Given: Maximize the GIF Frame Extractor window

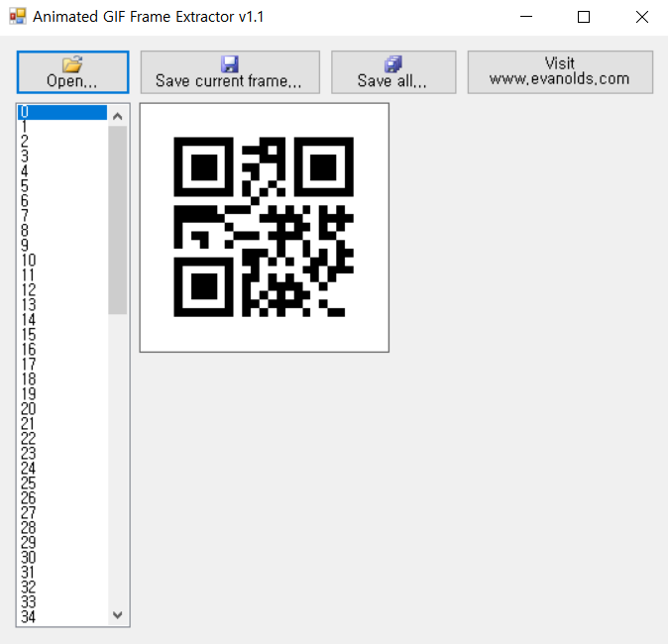Looking at the screenshot, I should coord(583,17).
